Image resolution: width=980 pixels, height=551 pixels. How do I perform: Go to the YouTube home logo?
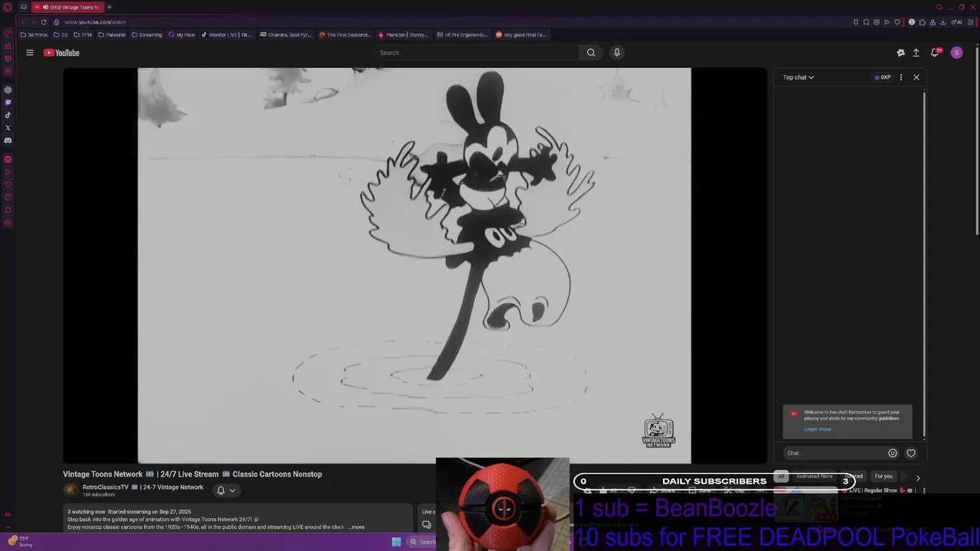coord(61,53)
